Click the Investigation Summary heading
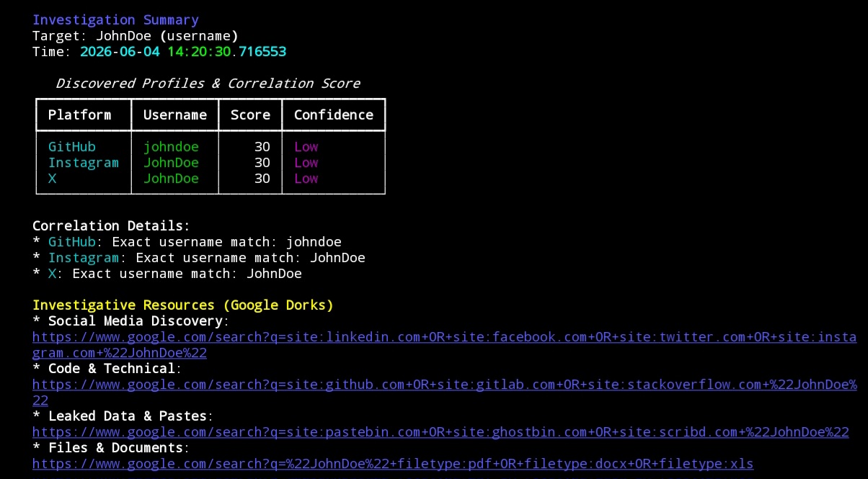This screenshot has height=479, width=868. coord(115,20)
